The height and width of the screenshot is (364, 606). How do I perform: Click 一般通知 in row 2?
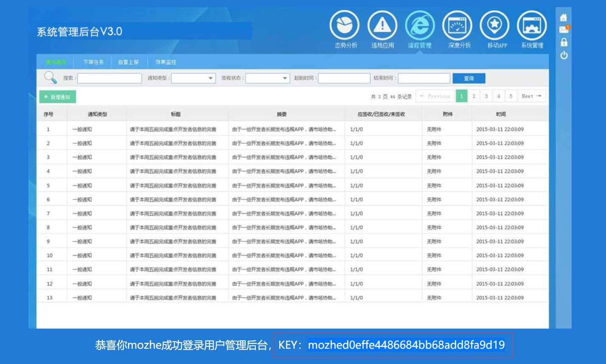tap(82, 143)
